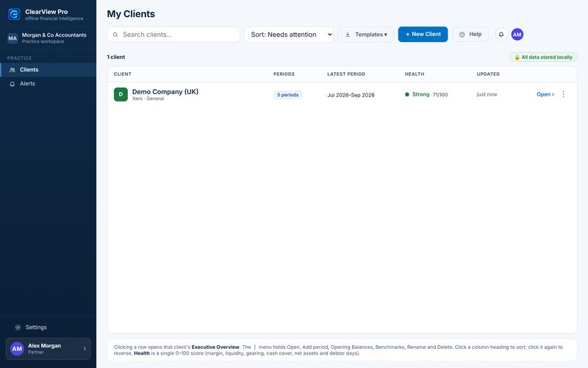Click the just now updated cell

487,95
